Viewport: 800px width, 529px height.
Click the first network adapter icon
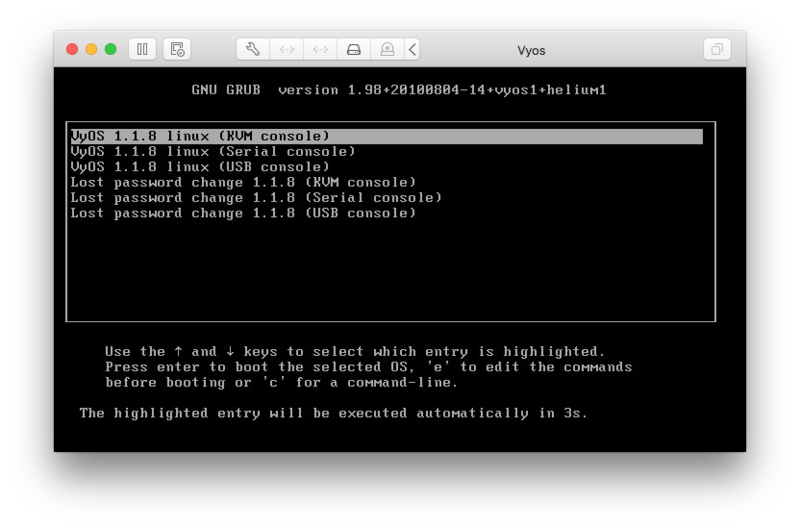tap(287, 49)
